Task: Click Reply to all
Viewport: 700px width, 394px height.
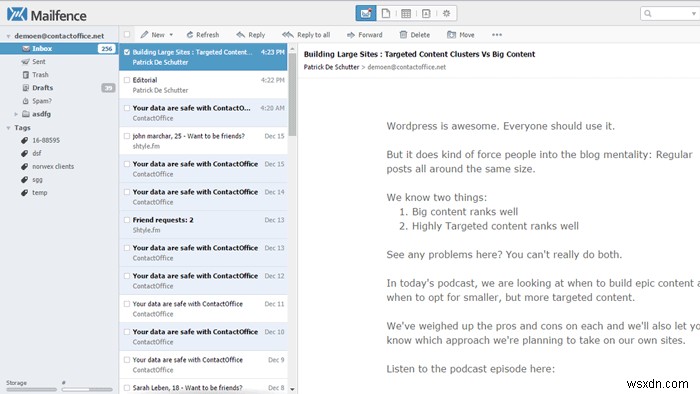Action: [306, 35]
